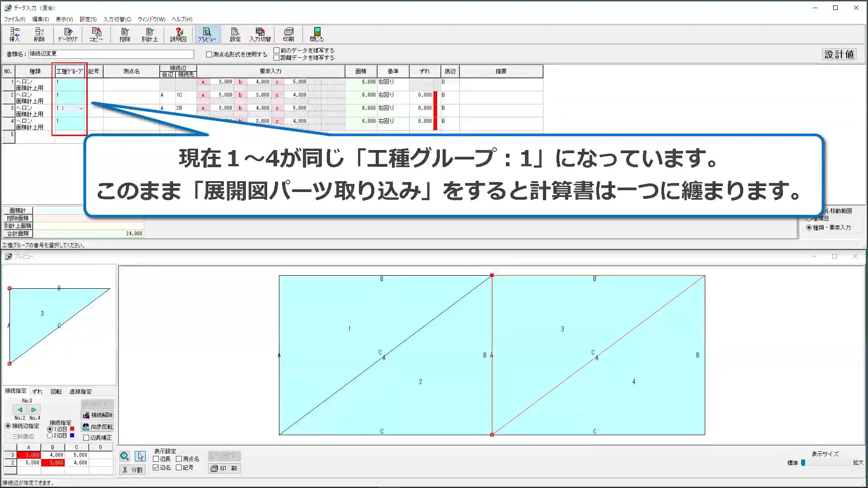
Task: Click the コピー toolbar icon
Action: tap(96, 34)
